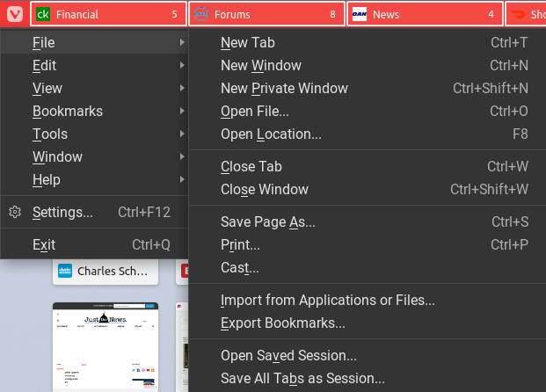Click the Vivaldi logo menu button
The height and width of the screenshot is (392, 546).
point(14,14)
